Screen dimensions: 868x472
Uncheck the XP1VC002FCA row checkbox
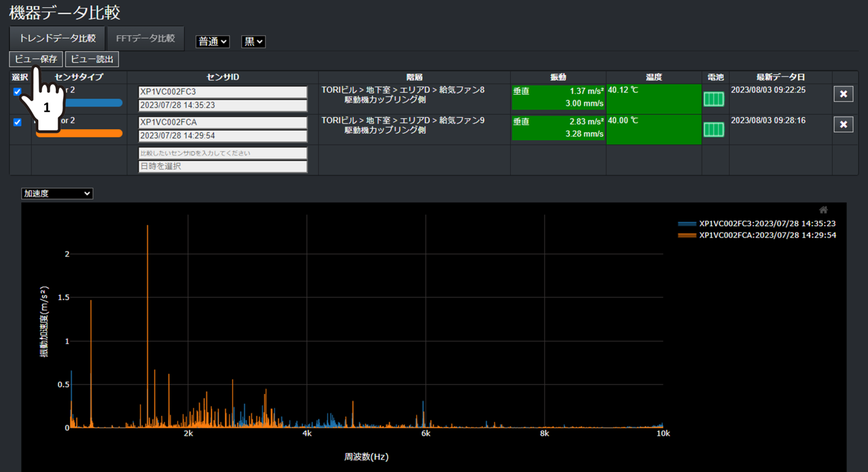tap(18, 123)
